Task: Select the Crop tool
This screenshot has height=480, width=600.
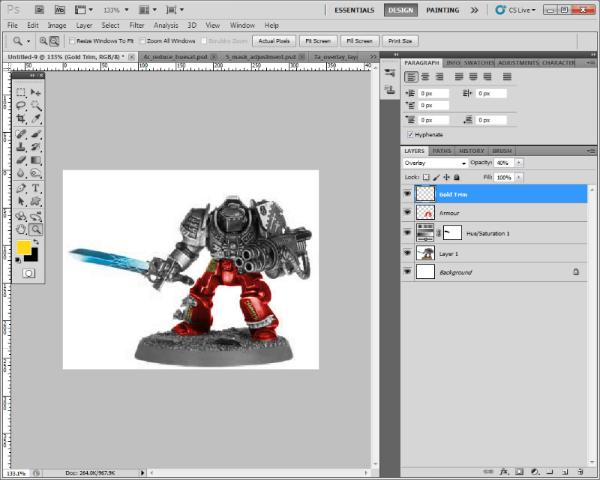Action: (21, 118)
